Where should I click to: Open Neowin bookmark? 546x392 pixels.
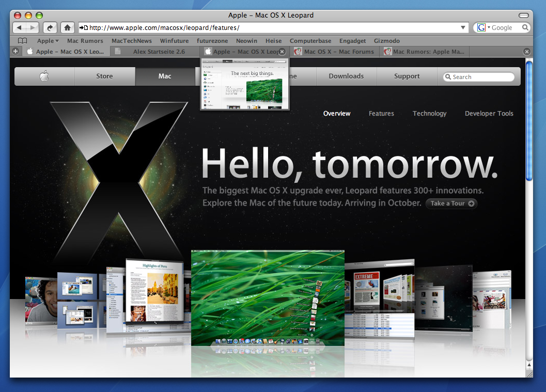click(246, 41)
